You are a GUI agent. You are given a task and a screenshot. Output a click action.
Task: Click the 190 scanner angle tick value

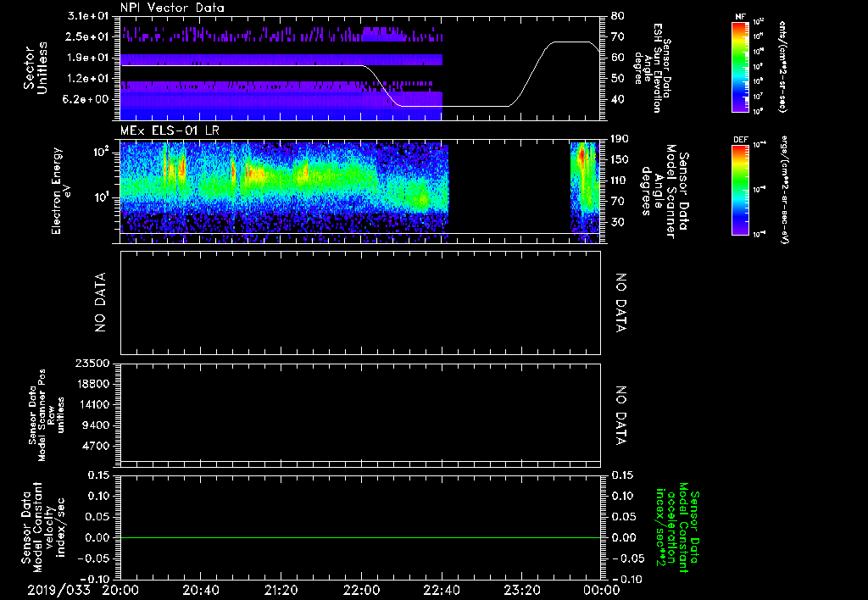tap(620, 138)
